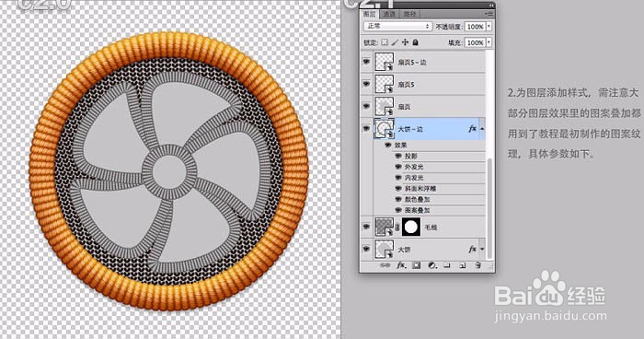Click the link layers icon at panel bottom
This screenshot has height=339, width=644.
click(385, 266)
